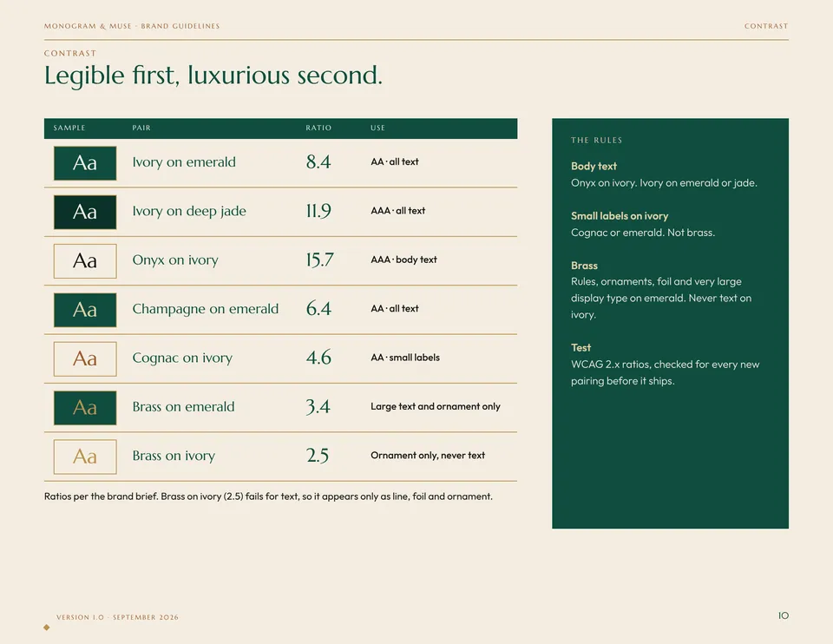The height and width of the screenshot is (644, 833).
Task: Click the Ivory on emerald Aa swatch
Action: point(85,163)
